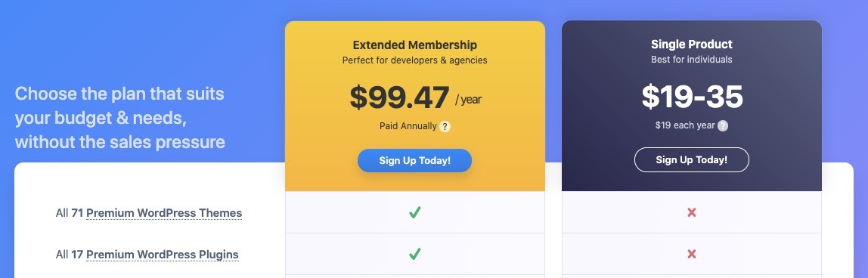
Task: Open the Premium WordPress Themes link
Action: (x=164, y=213)
